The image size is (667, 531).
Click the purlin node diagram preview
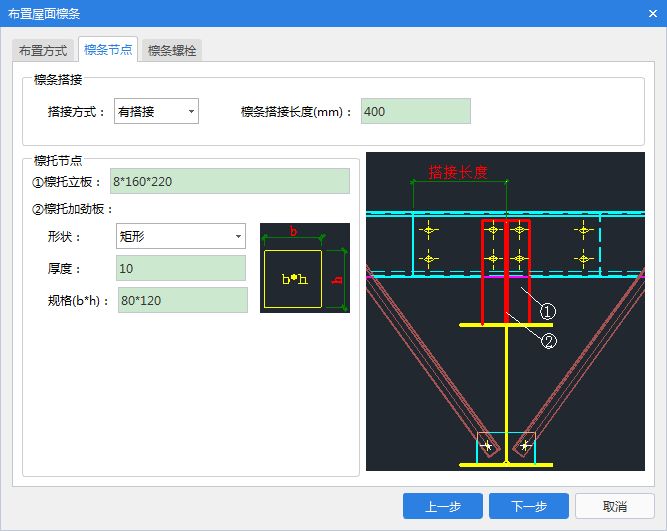point(505,311)
